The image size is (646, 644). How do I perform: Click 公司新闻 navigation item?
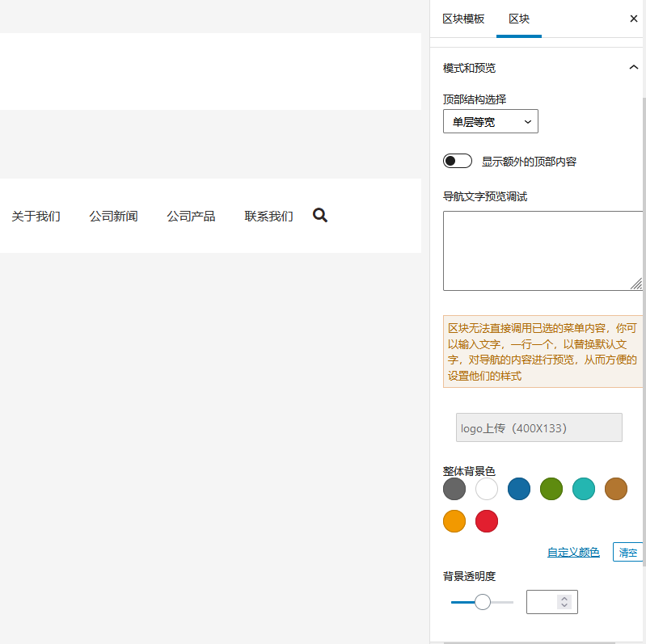coord(113,217)
